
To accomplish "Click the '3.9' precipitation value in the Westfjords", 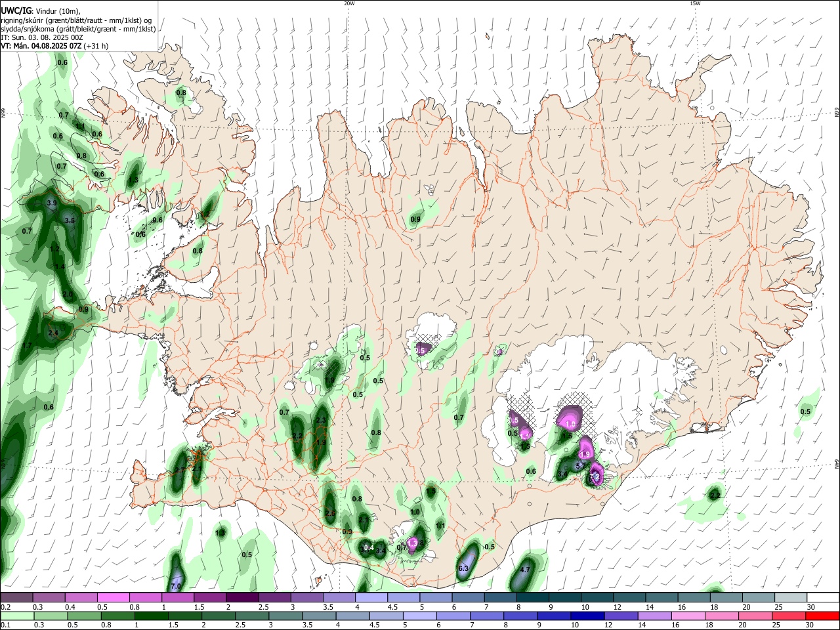I will point(52,203).
